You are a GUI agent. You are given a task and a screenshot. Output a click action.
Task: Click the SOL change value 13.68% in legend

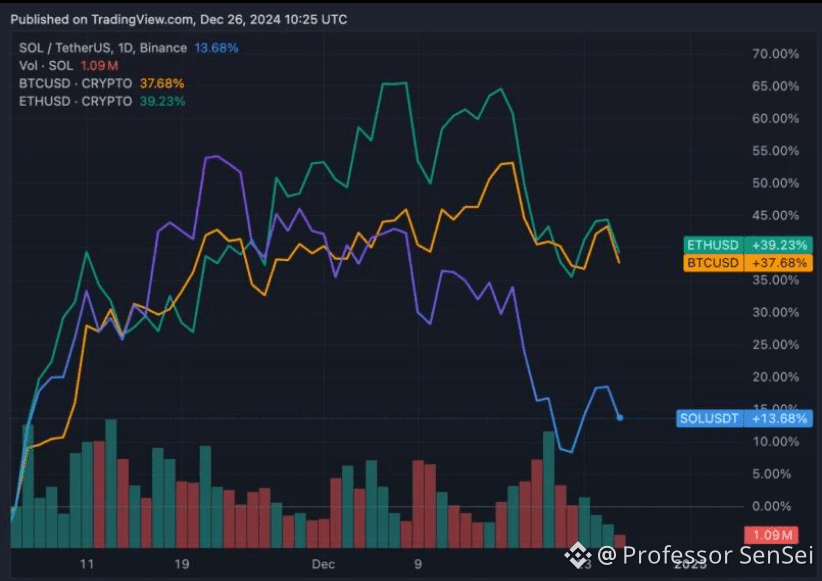[217, 48]
